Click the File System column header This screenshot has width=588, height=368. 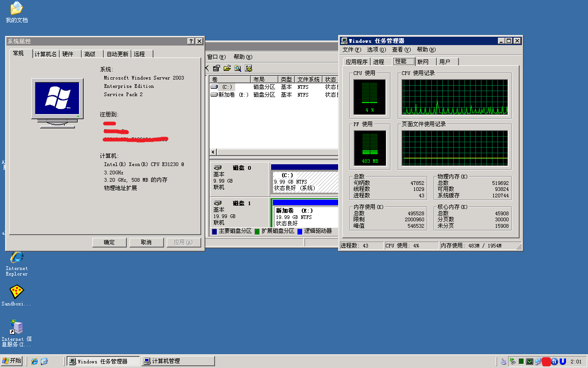point(308,80)
